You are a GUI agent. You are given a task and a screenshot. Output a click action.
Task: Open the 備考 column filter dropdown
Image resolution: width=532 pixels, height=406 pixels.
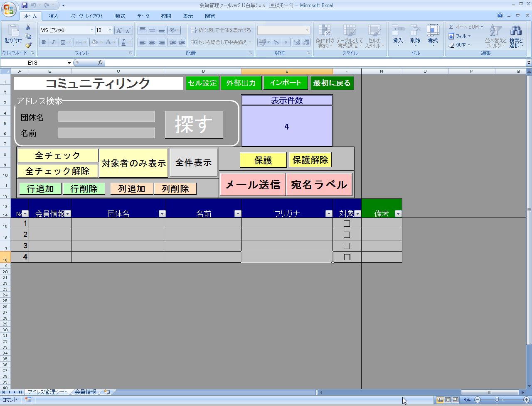[398, 214]
